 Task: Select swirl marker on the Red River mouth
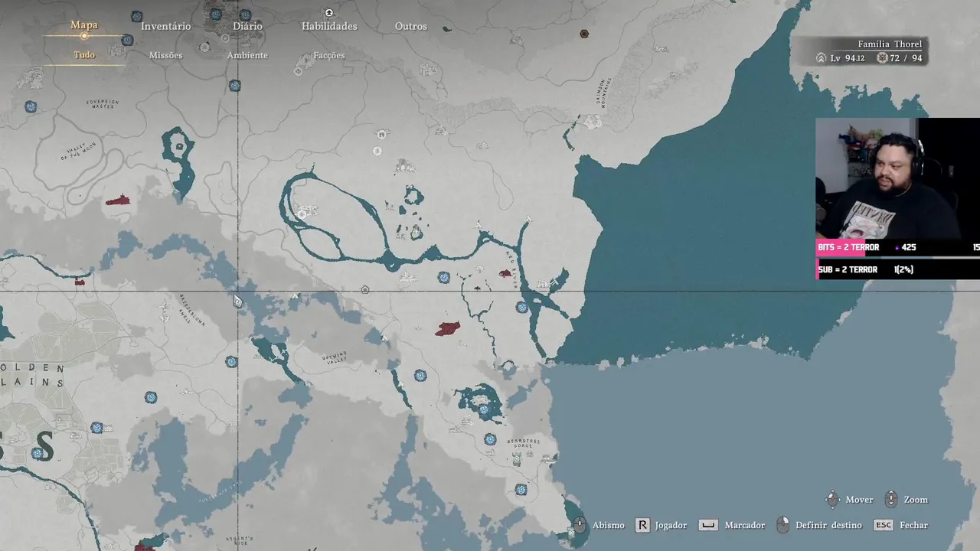tap(522, 308)
